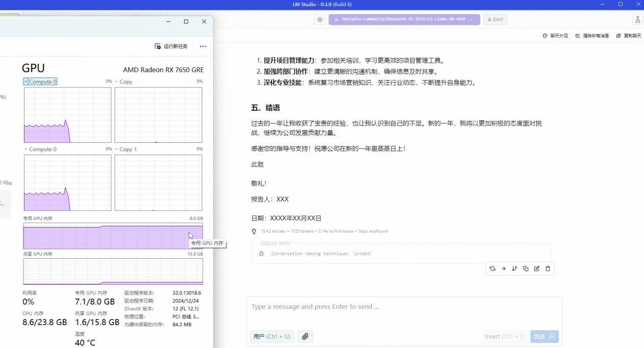Click the message input field
The width and height of the screenshot is (644, 348).
(x=403, y=306)
